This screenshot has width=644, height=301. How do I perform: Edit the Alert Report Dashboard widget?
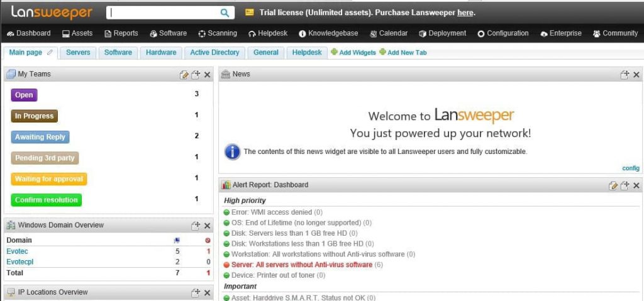click(613, 185)
